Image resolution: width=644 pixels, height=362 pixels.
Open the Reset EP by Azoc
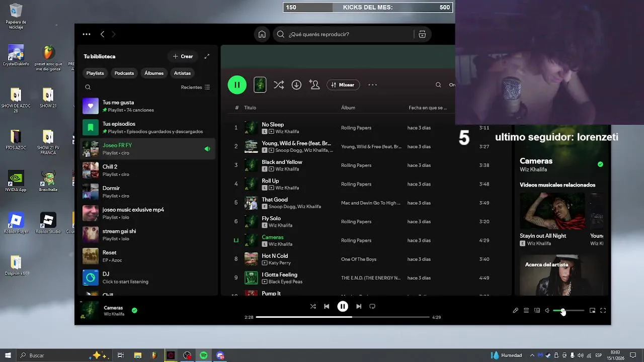[x=148, y=256]
